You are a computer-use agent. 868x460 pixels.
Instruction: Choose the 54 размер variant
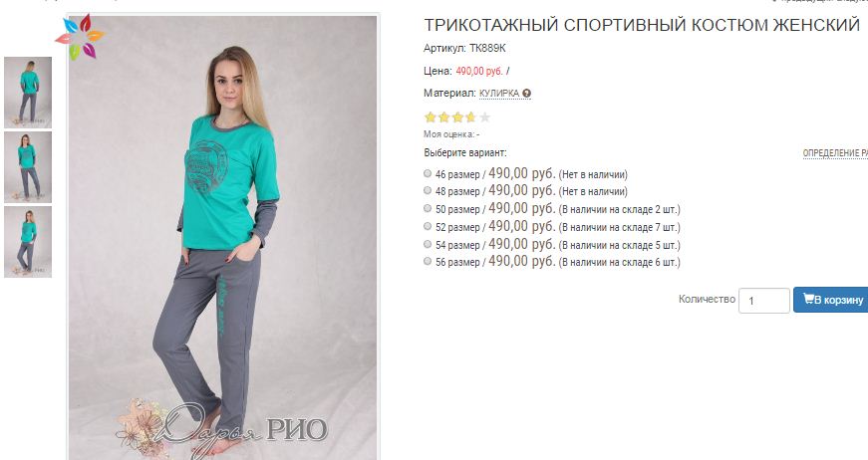[428, 244]
